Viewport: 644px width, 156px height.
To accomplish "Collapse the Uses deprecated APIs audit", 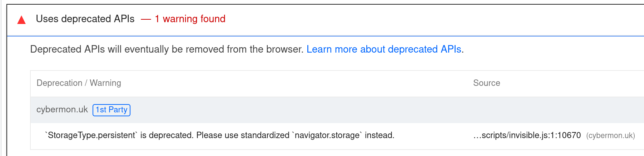I will (x=85, y=19).
